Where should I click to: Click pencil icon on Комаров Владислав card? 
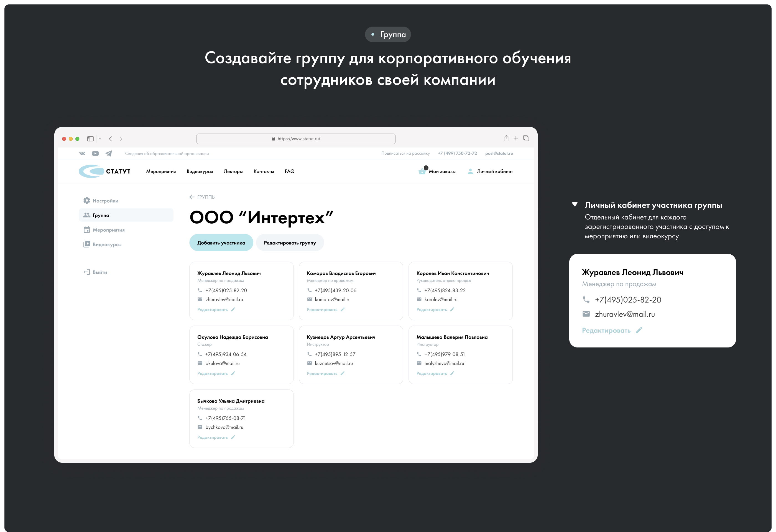(x=343, y=310)
